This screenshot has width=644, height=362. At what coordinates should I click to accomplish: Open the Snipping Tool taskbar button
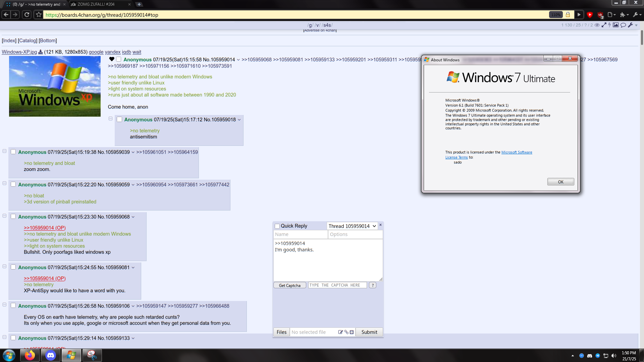point(92,355)
